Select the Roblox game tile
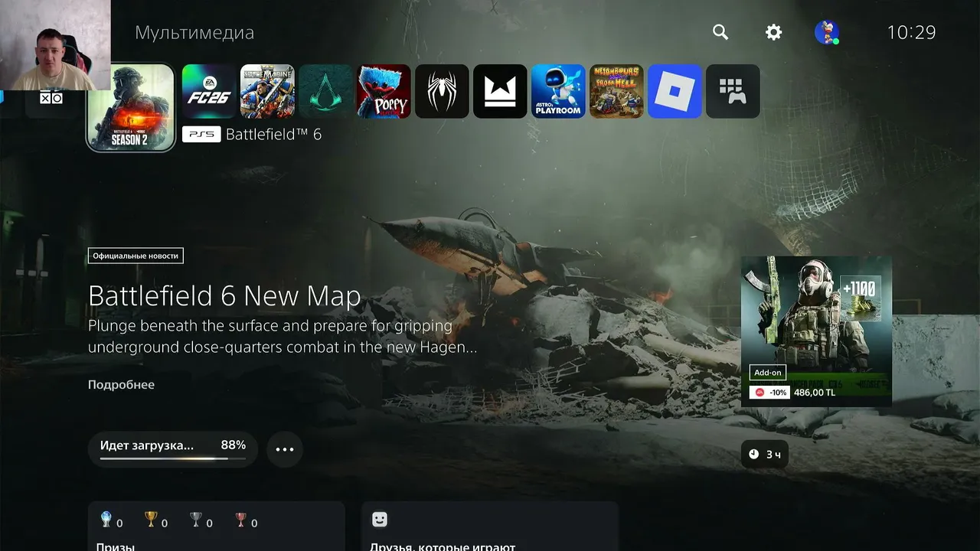This screenshot has width=980, height=551. (x=675, y=91)
